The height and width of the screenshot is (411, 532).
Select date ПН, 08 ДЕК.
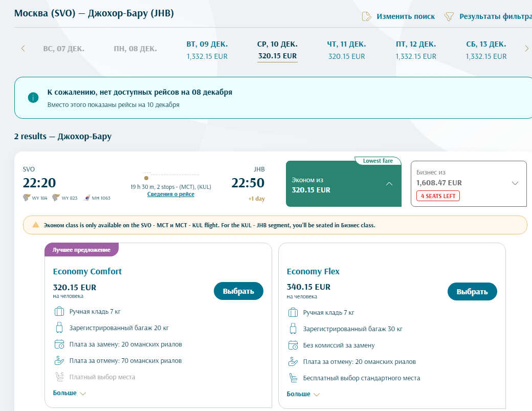(x=136, y=49)
